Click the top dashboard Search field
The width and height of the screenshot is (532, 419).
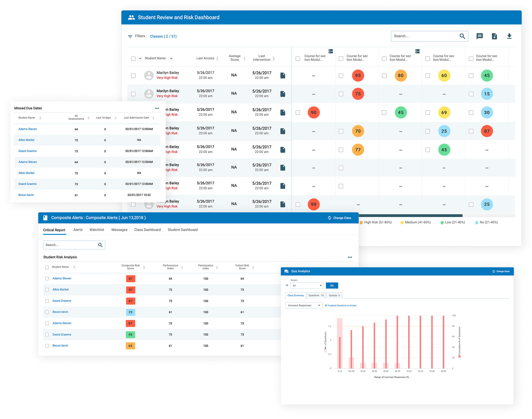[424, 36]
